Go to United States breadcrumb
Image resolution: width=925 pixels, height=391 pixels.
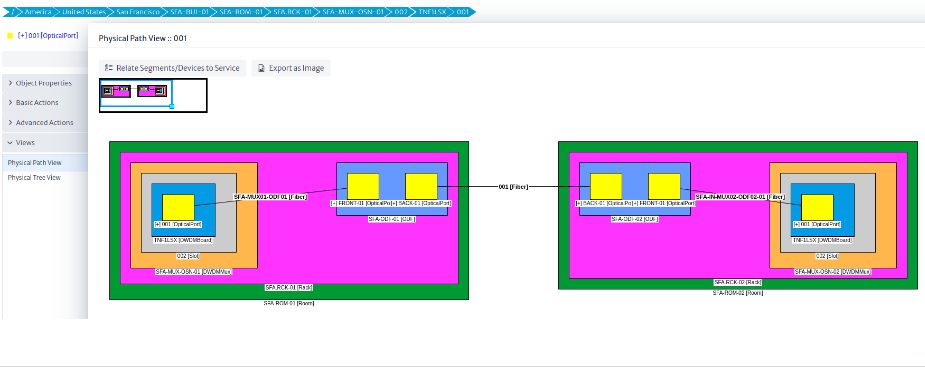[x=84, y=12]
